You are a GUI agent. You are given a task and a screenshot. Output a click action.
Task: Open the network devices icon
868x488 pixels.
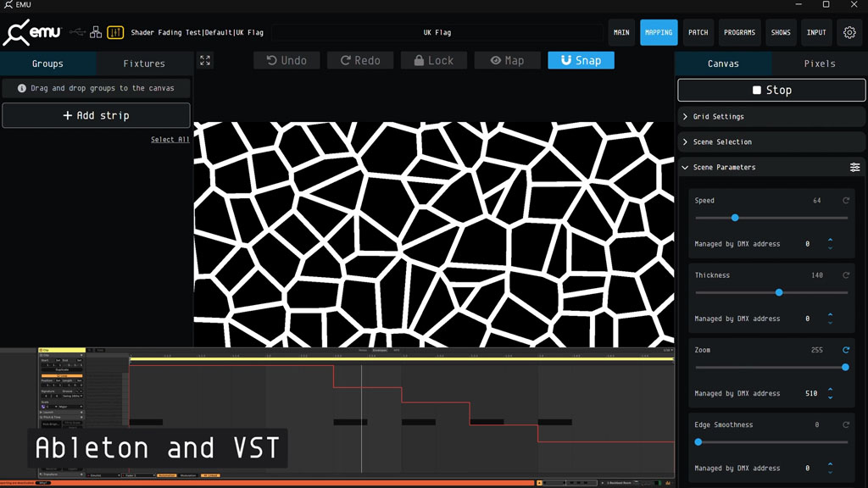point(96,32)
